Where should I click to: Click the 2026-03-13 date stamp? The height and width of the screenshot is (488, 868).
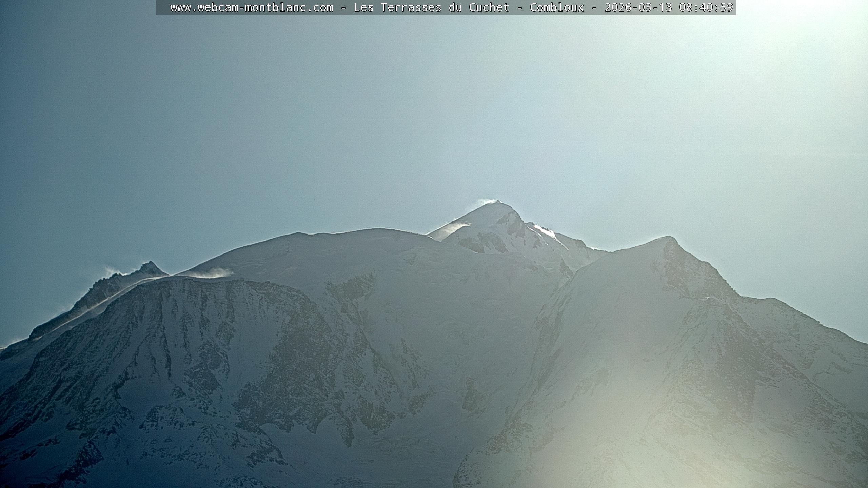pyautogui.click(x=638, y=7)
